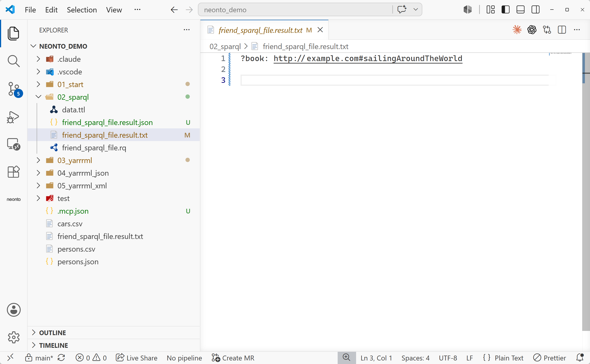Toggle Prettier formatter in status bar

pos(550,358)
